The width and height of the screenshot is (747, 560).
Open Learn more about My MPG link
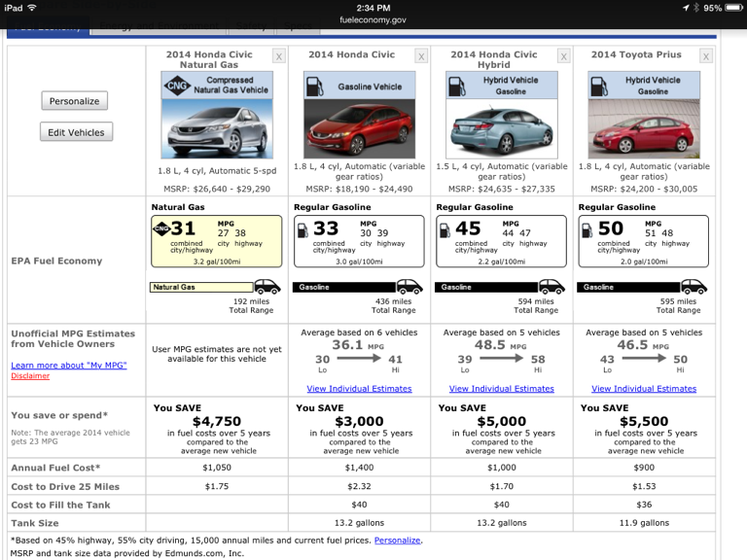tap(69, 366)
